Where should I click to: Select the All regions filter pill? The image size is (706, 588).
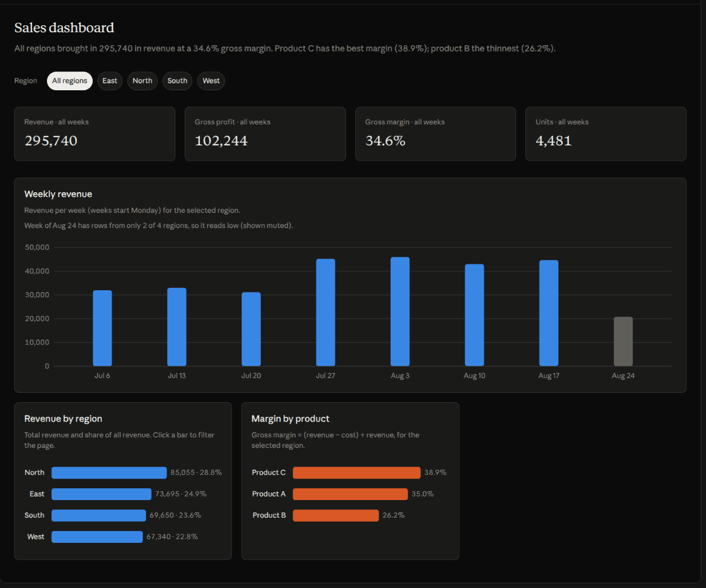coord(70,81)
